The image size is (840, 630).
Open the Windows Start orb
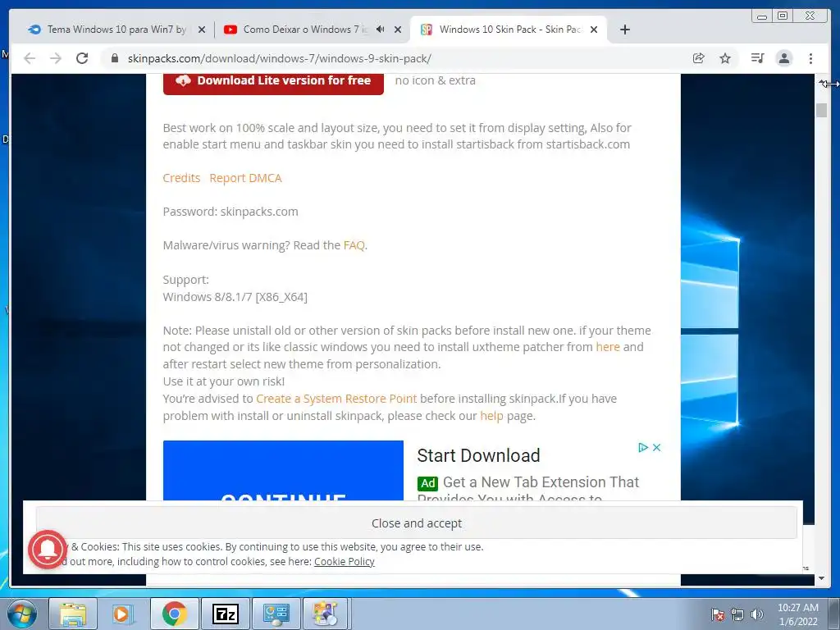click(22, 614)
